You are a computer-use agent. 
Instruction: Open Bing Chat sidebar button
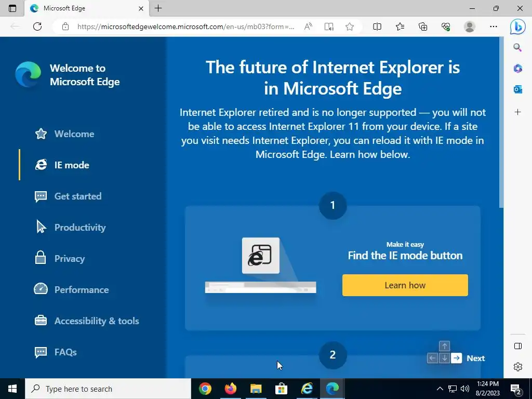(x=518, y=26)
